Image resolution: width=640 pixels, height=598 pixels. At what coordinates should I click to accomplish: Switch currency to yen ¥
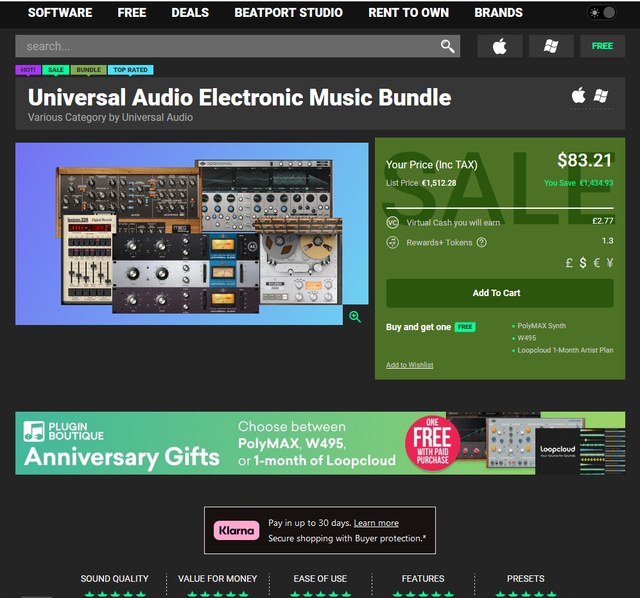click(610, 263)
